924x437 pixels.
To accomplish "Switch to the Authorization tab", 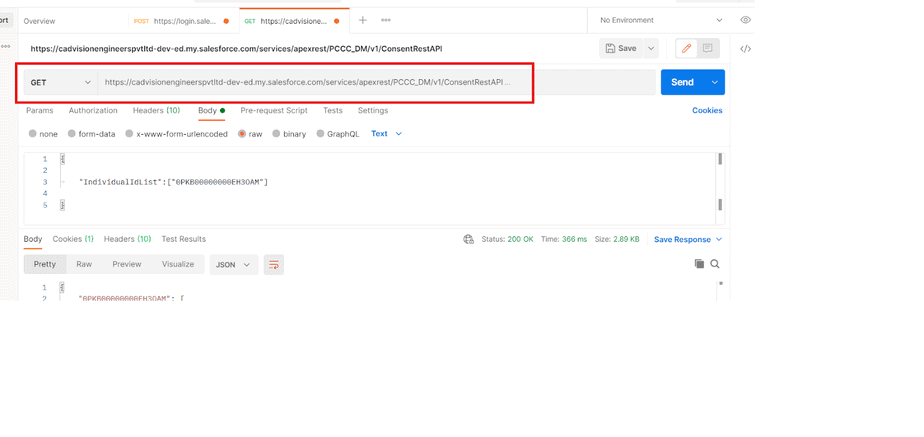I will coord(93,111).
